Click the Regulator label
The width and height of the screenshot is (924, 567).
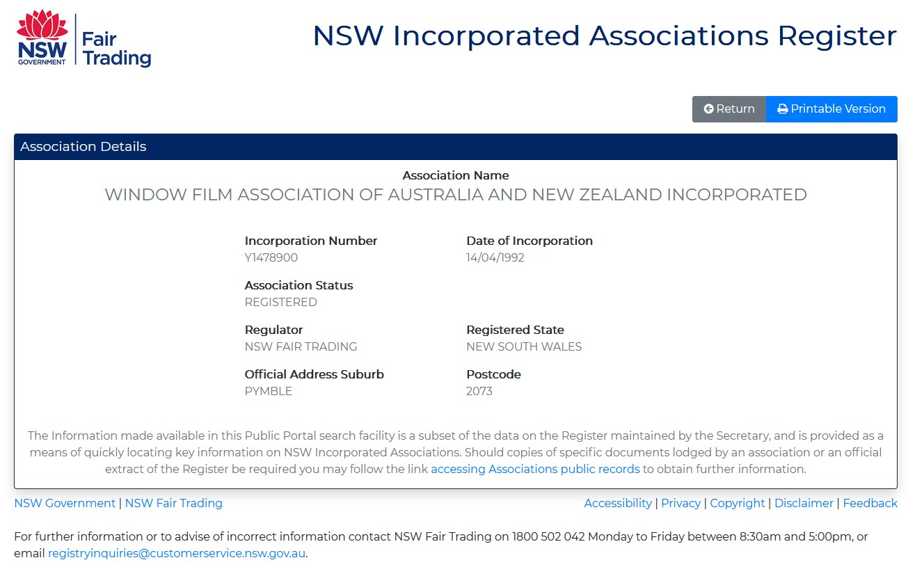[274, 330]
